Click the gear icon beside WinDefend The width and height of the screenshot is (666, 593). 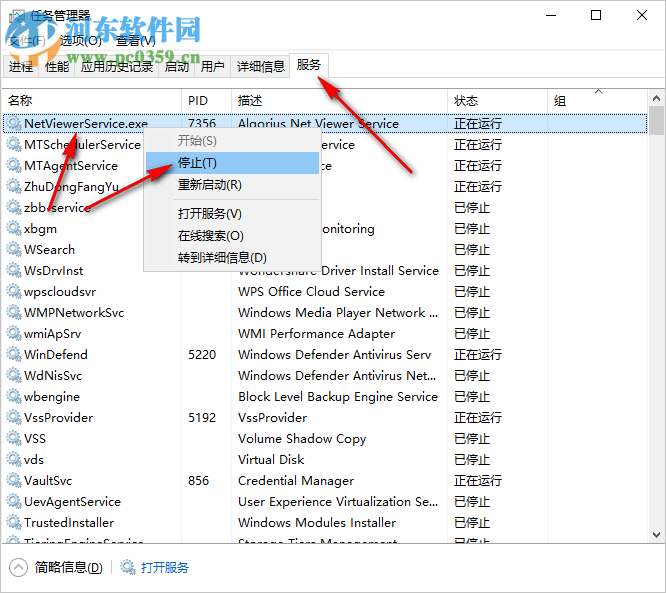(x=14, y=354)
